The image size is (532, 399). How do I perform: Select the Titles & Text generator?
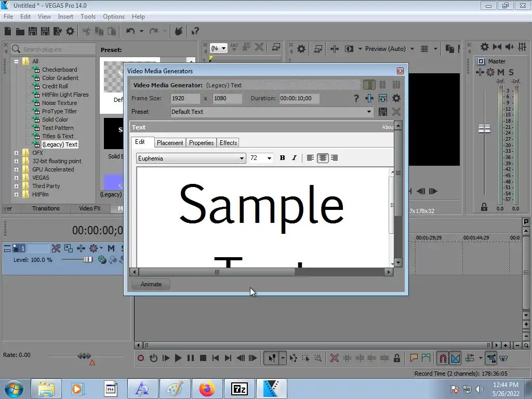[x=58, y=136]
